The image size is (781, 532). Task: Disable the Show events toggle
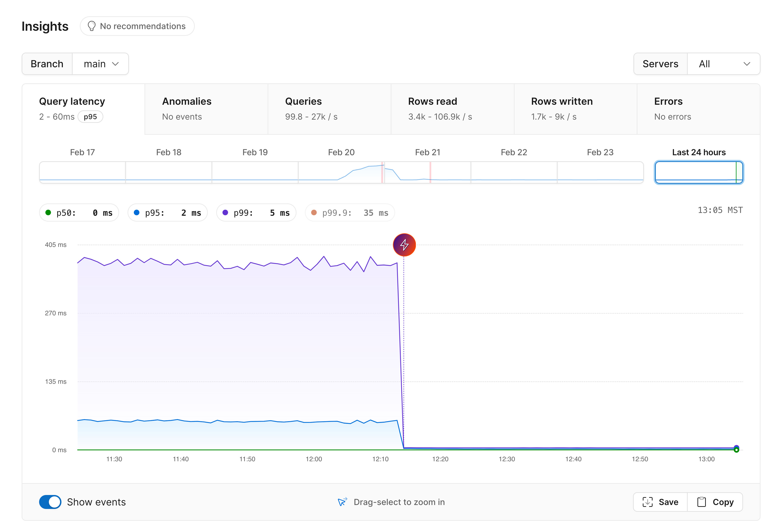[50, 502]
